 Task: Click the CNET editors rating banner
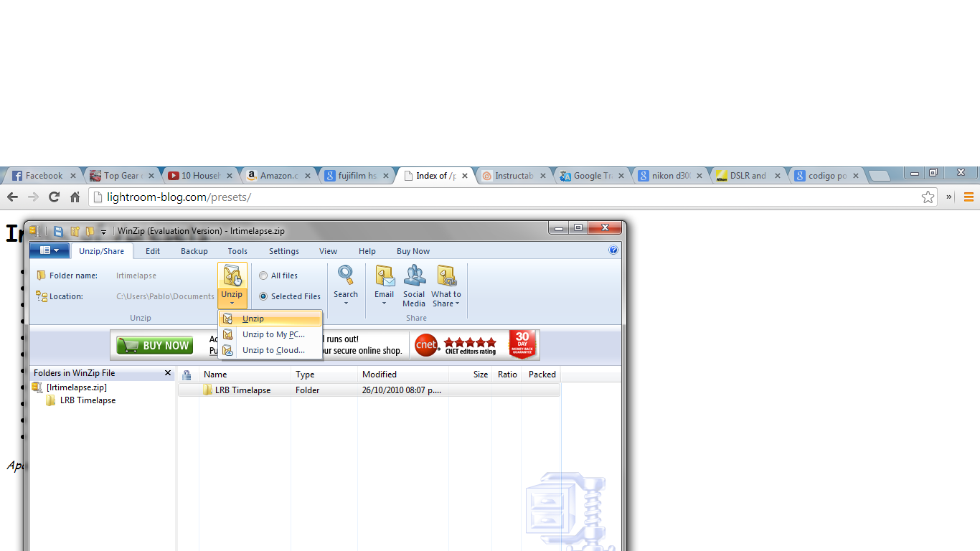pos(456,345)
